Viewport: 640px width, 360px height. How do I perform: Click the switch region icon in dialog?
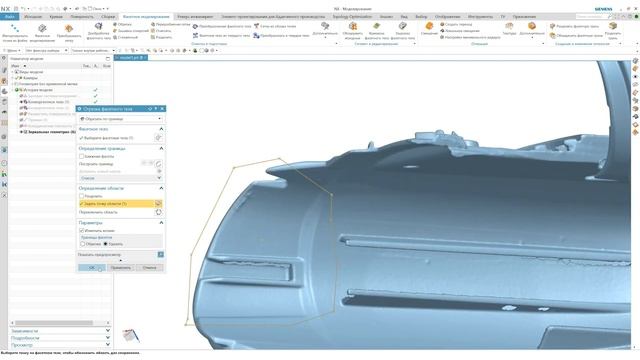[158, 212]
